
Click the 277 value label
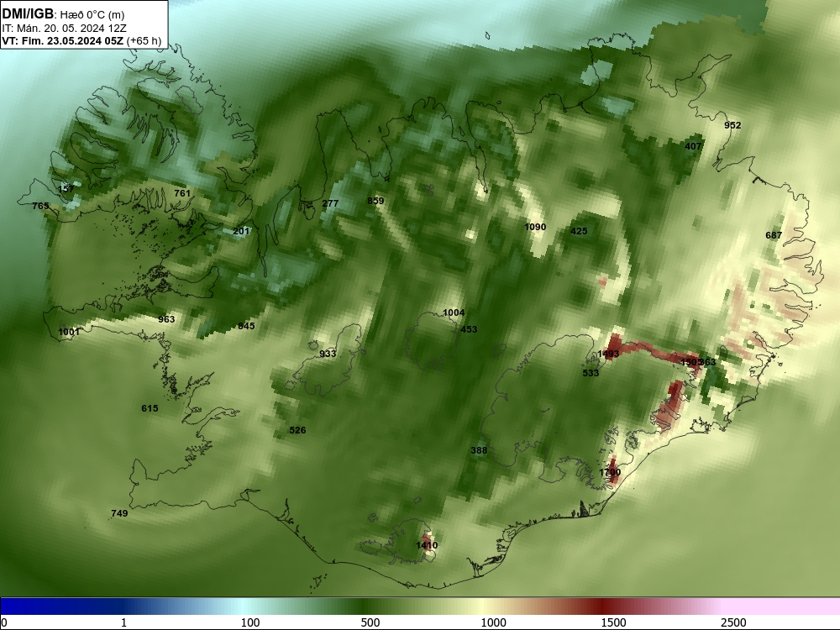(330, 203)
